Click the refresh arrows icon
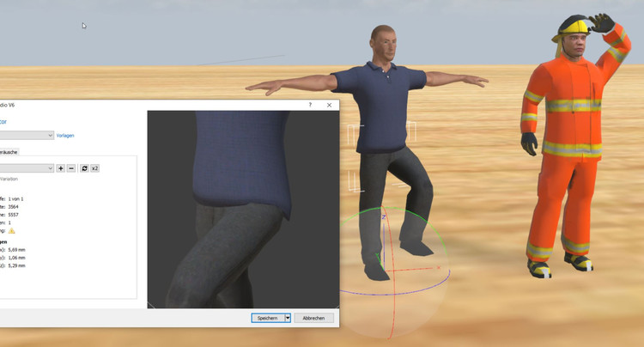The width and height of the screenshot is (644, 347). [85, 168]
